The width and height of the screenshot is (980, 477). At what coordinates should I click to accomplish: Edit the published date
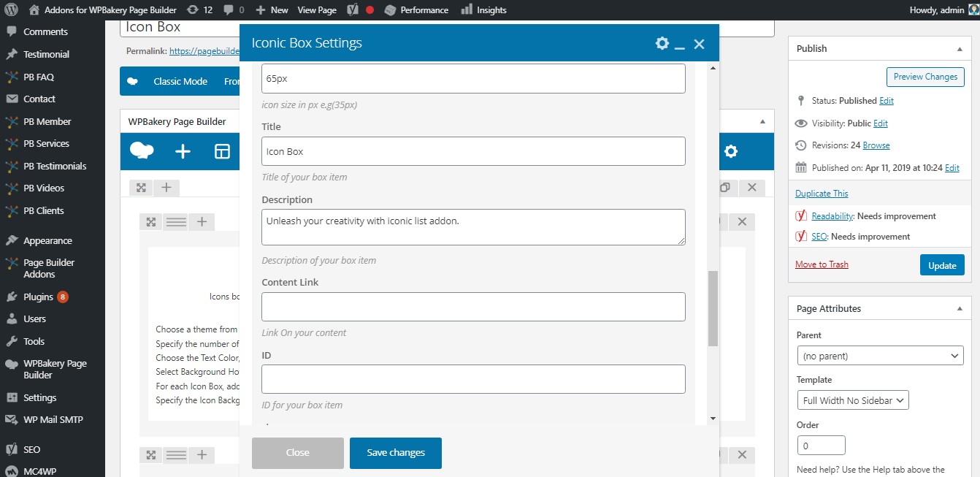click(952, 168)
